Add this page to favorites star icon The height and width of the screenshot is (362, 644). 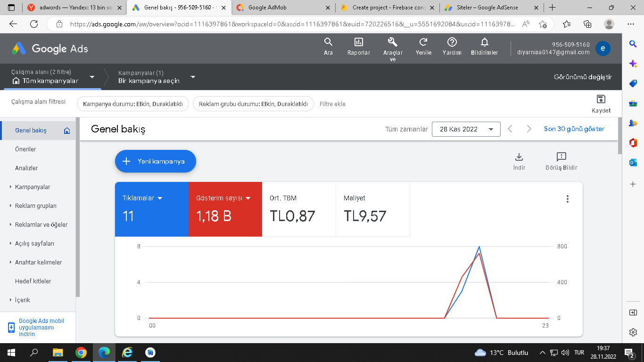543,24
